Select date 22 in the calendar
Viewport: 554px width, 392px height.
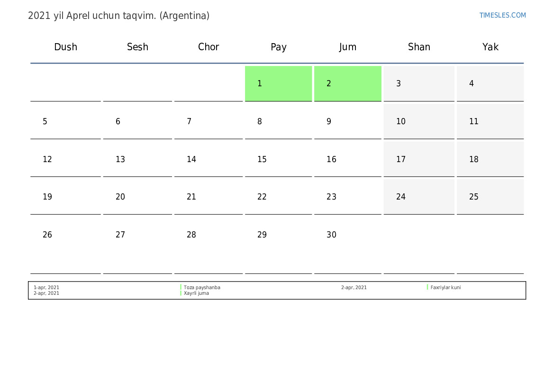coord(278,197)
